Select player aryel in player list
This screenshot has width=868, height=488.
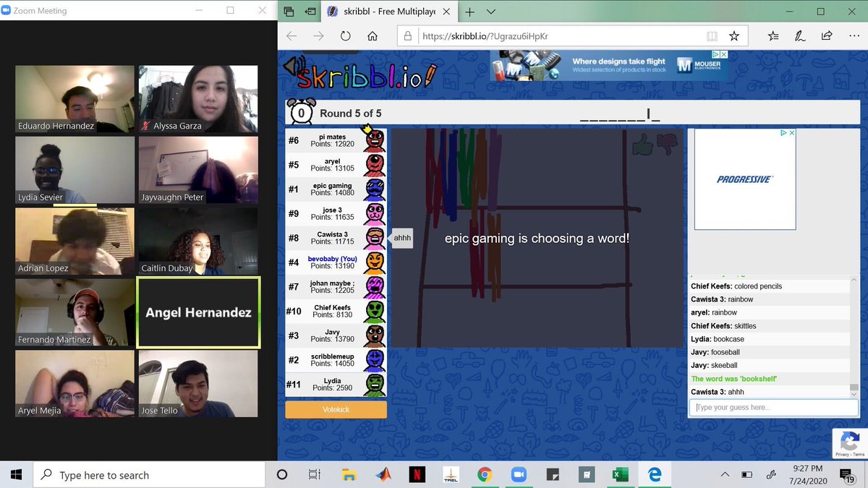336,166
